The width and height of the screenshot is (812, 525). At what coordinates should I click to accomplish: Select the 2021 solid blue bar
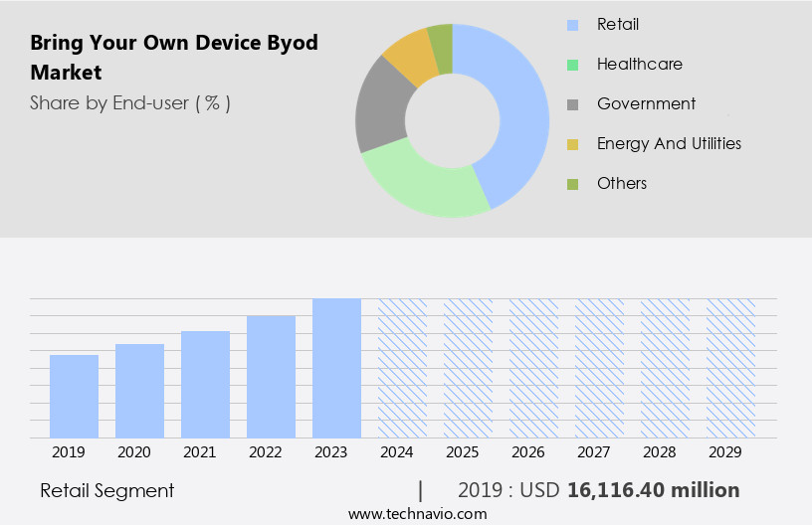(x=205, y=384)
